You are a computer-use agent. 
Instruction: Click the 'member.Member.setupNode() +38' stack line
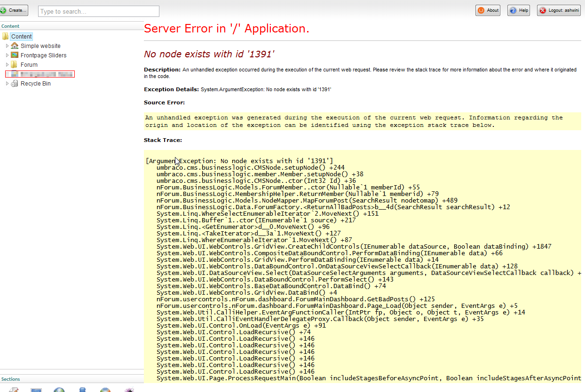point(260,174)
